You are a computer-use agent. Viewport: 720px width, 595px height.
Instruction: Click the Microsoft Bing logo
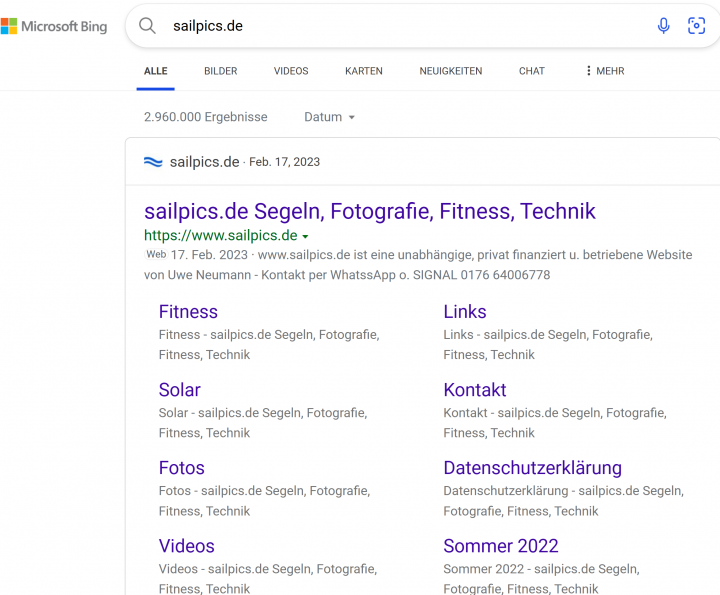(x=54, y=26)
